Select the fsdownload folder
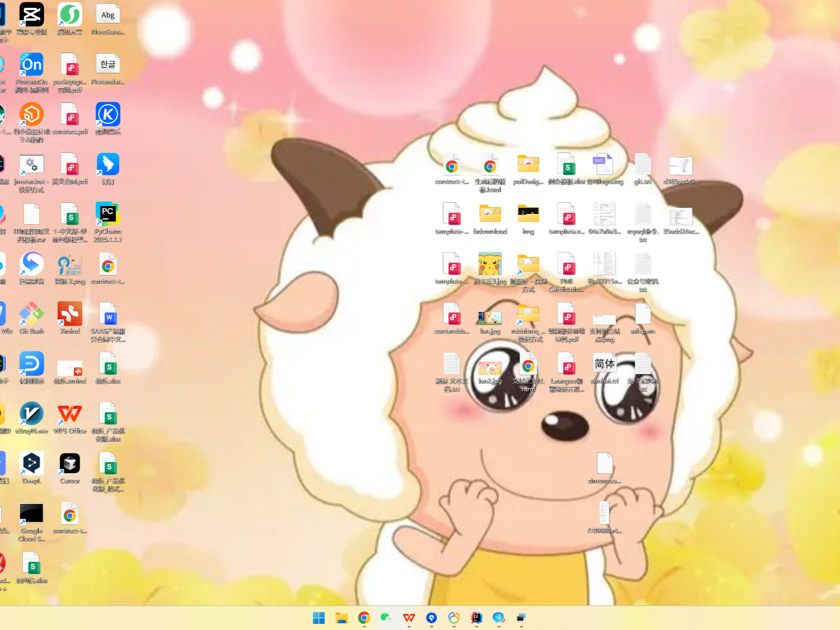This screenshot has width=840, height=630. point(490,214)
